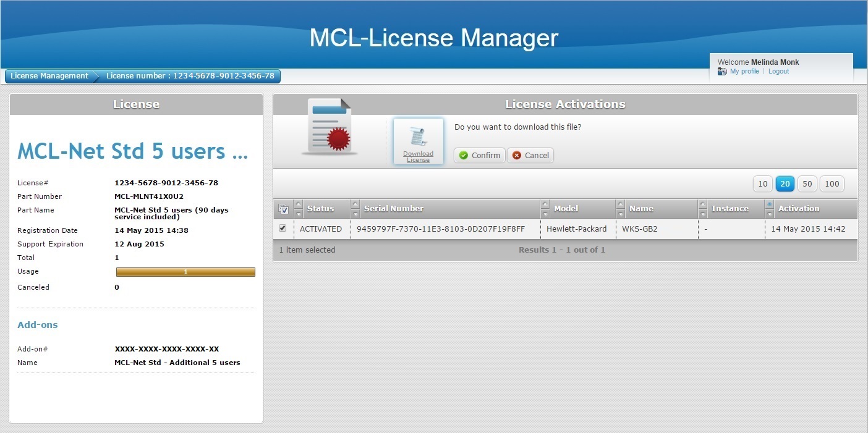Click the user profile icon beside My profile
This screenshot has height=433, width=868.
coord(722,72)
